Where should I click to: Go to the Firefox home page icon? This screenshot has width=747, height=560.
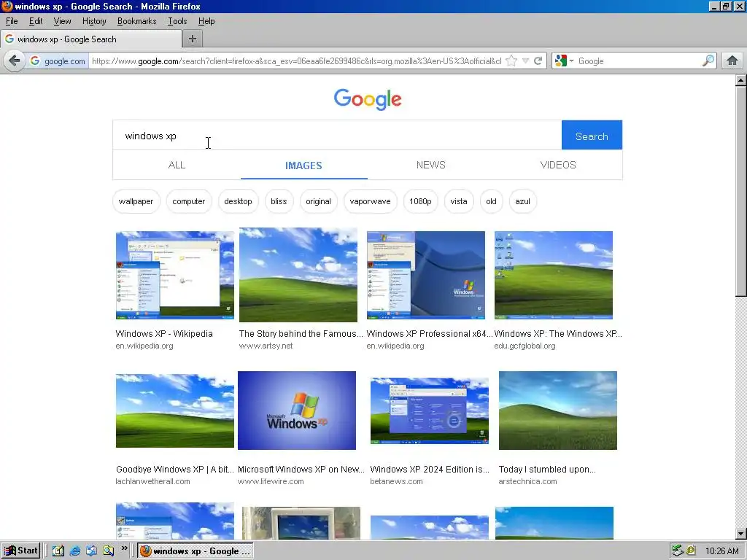tap(732, 61)
